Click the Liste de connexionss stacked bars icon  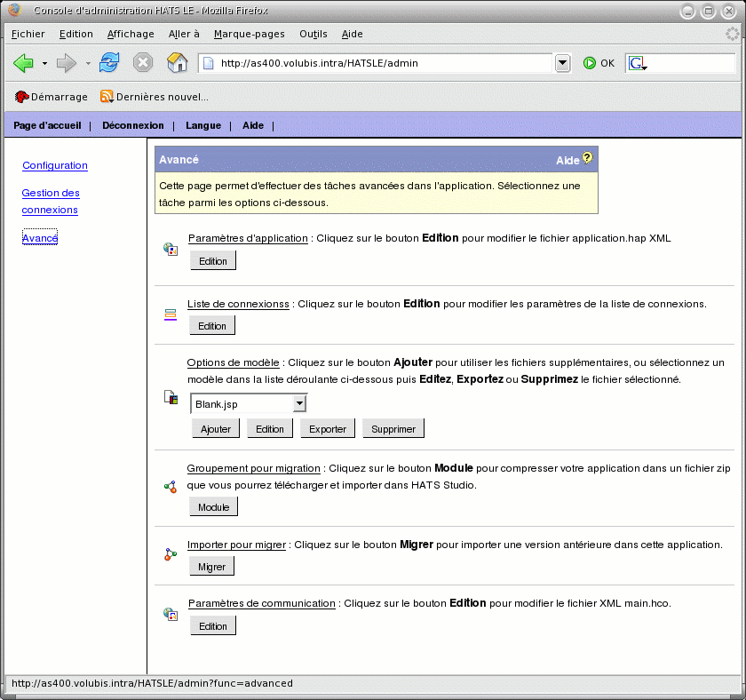pyautogui.click(x=171, y=314)
